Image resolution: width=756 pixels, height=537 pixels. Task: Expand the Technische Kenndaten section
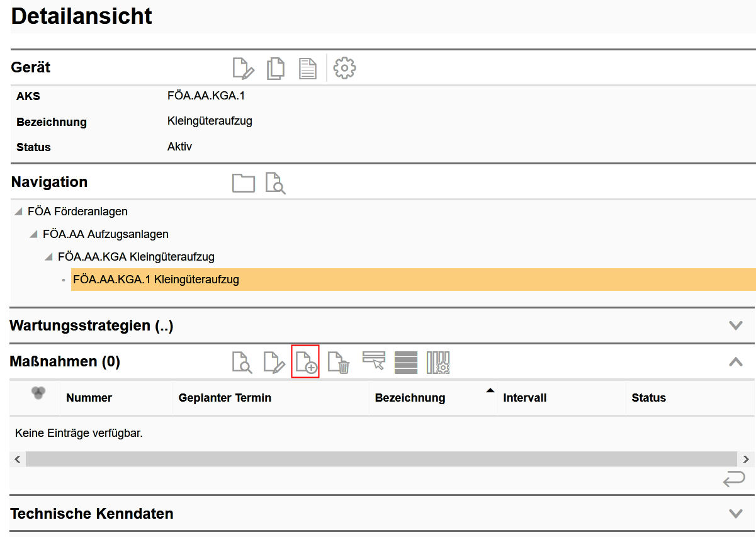[735, 513]
